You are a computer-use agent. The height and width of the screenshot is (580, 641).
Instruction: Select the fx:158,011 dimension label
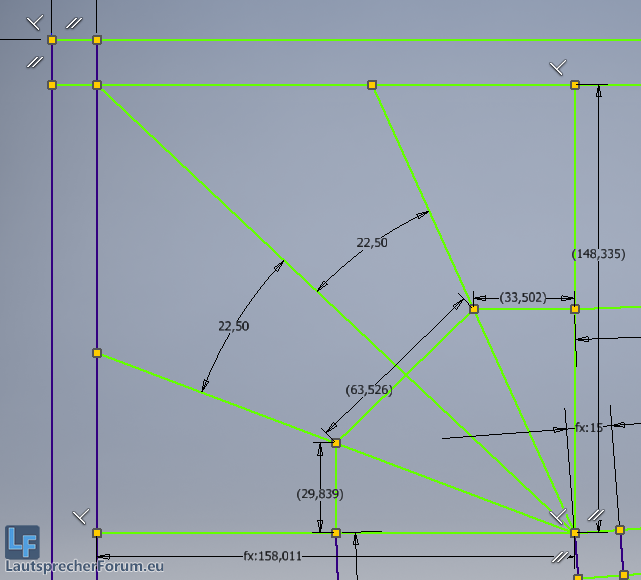click(x=272, y=556)
